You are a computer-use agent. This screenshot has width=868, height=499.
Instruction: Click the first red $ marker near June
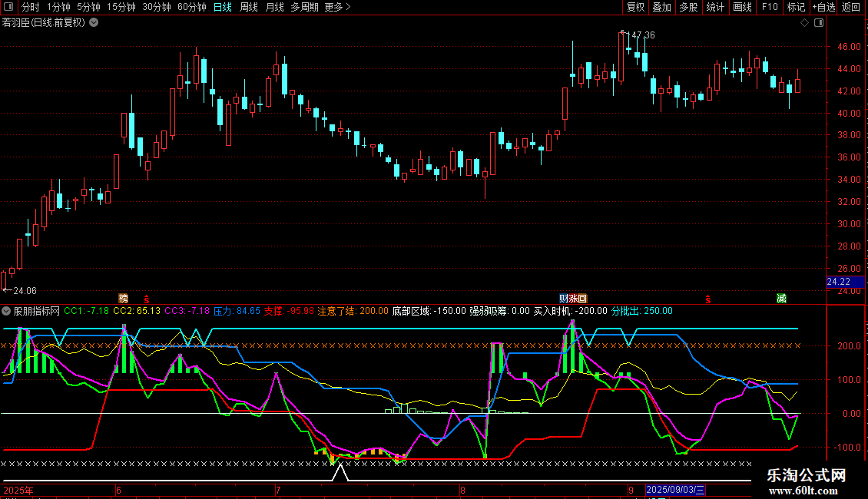147,299
